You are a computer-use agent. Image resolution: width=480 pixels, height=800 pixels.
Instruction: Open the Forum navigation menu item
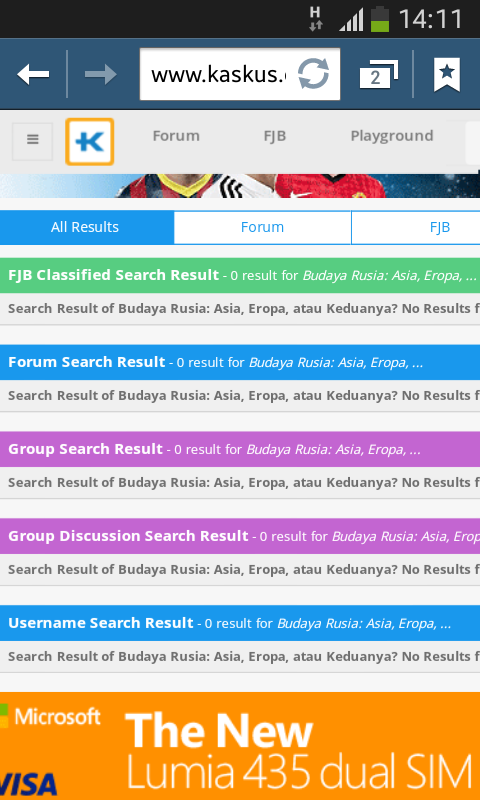click(x=176, y=136)
